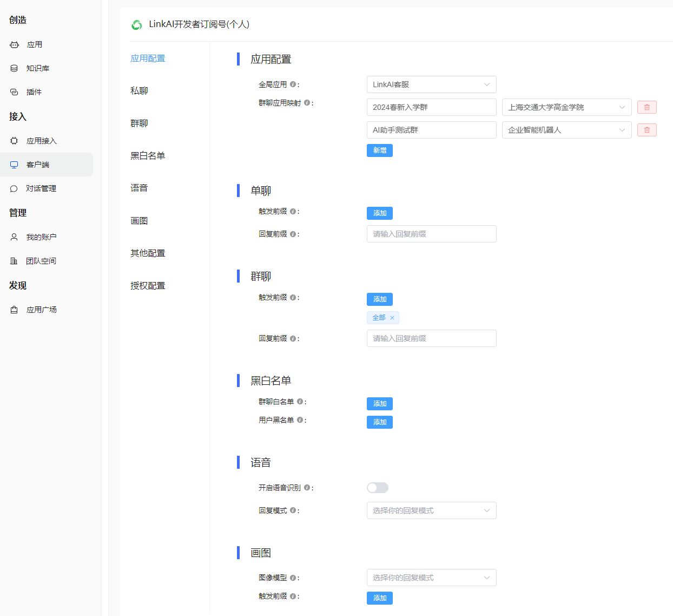The height and width of the screenshot is (616, 673).
Task: Click the 客户端 monitor icon
Action: (x=14, y=165)
